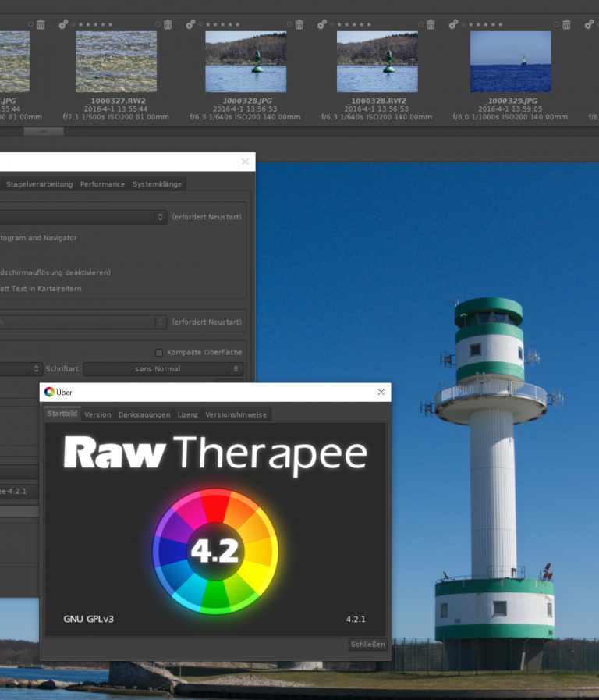Click the unrank diamond above _1000328.JPG
599x700 pixels.
(200, 24)
